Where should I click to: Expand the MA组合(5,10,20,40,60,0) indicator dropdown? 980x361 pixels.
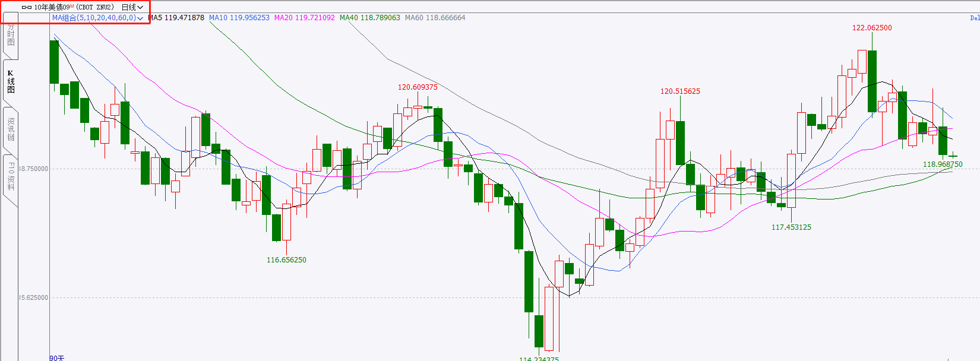pos(97,18)
